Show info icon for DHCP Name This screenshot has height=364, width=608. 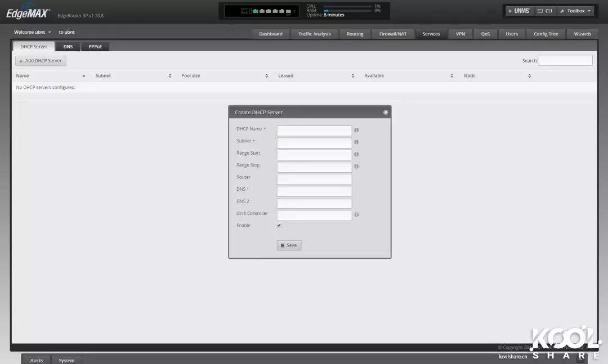(356, 131)
